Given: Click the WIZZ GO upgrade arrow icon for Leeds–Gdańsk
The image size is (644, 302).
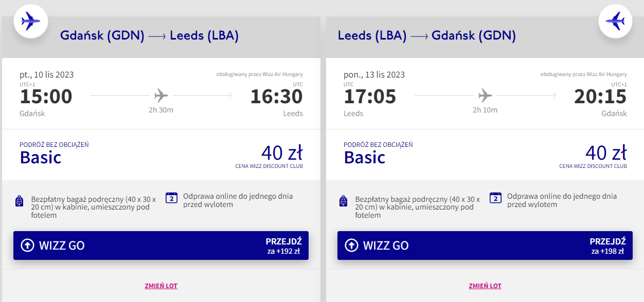Looking at the screenshot, I should click(351, 245).
